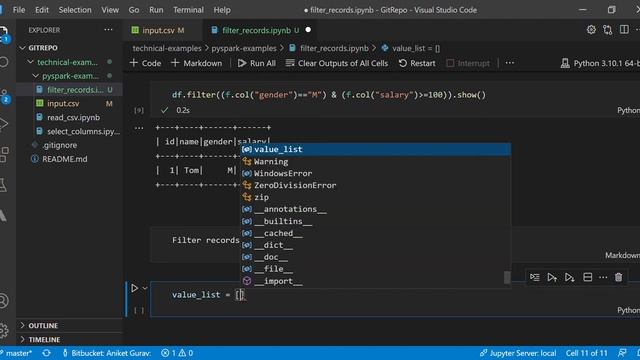Image resolution: width=640 pixels, height=360 pixels.
Task: Open input.csv in the explorer tree
Action: [x=63, y=104]
